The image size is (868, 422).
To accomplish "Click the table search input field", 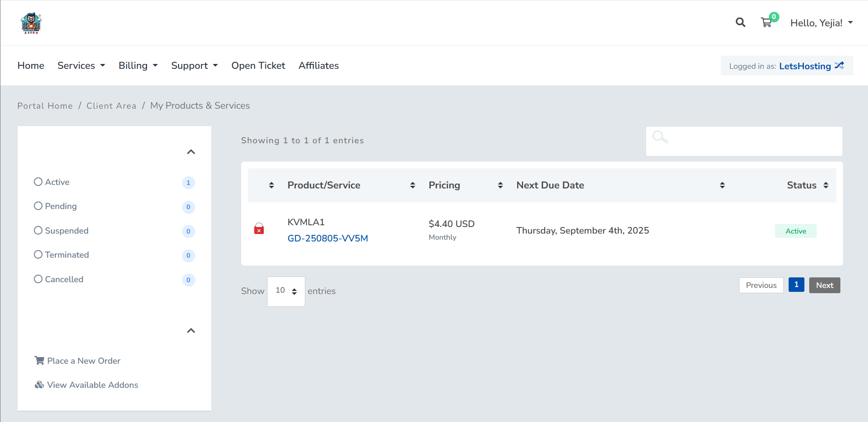I will point(744,141).
